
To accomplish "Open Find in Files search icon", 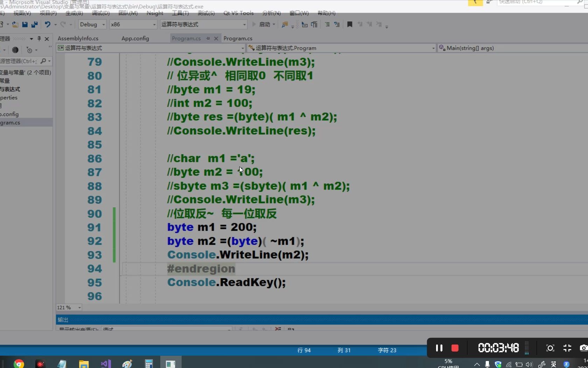I will [284, 25].
